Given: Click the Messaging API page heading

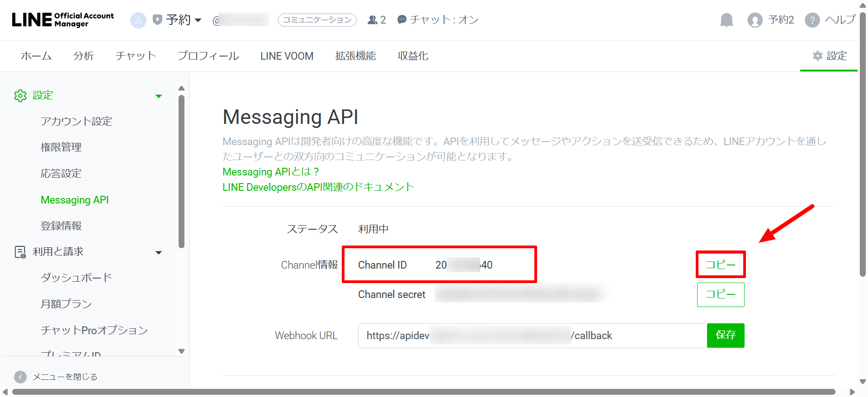Looking at the screenshot, I should click(291, 117).
